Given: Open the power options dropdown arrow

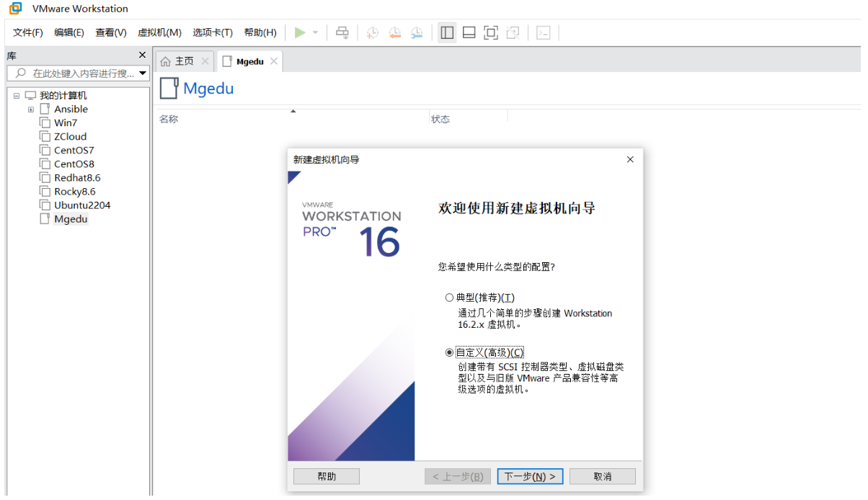Looking at the screenshot, I should 315,32.
